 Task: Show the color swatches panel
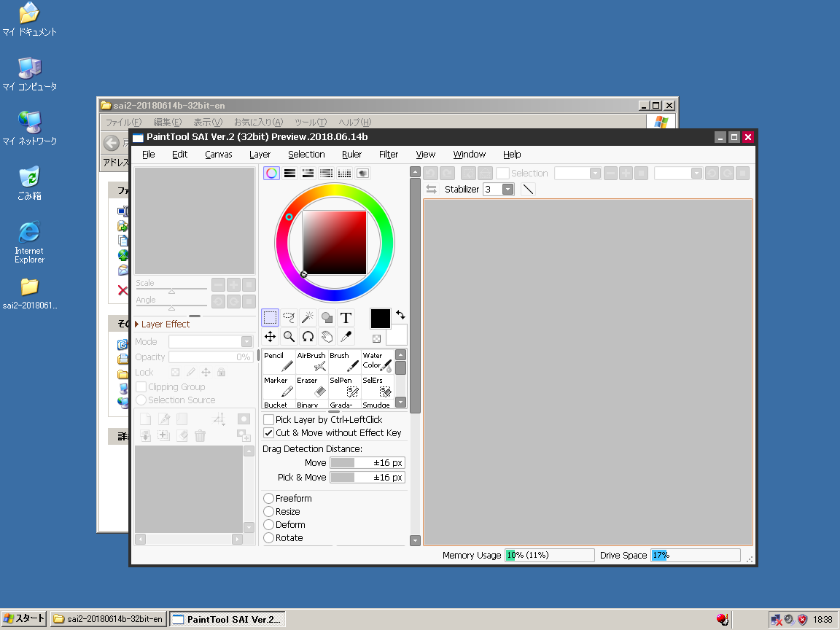(344, 173)
